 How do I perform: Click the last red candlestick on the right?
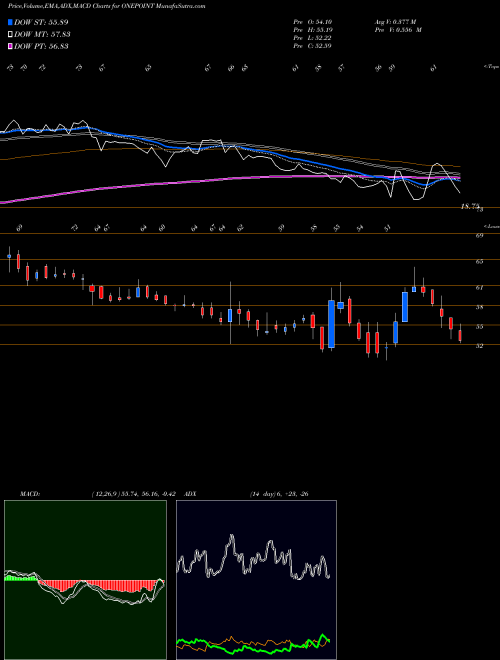pos(460,335)
